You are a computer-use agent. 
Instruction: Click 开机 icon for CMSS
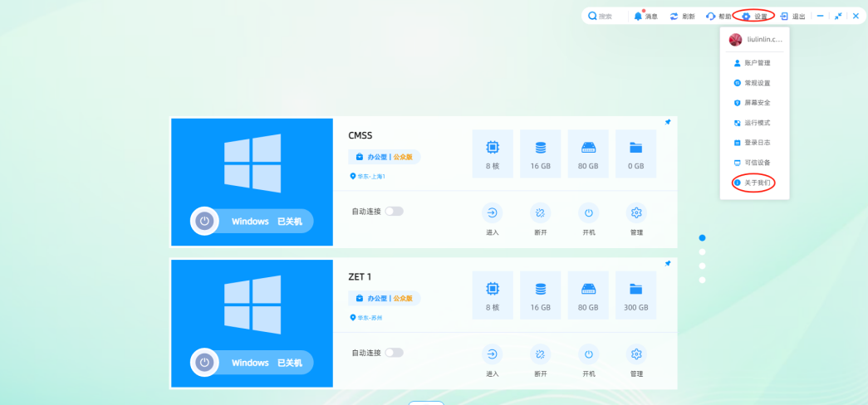[588, 212]
